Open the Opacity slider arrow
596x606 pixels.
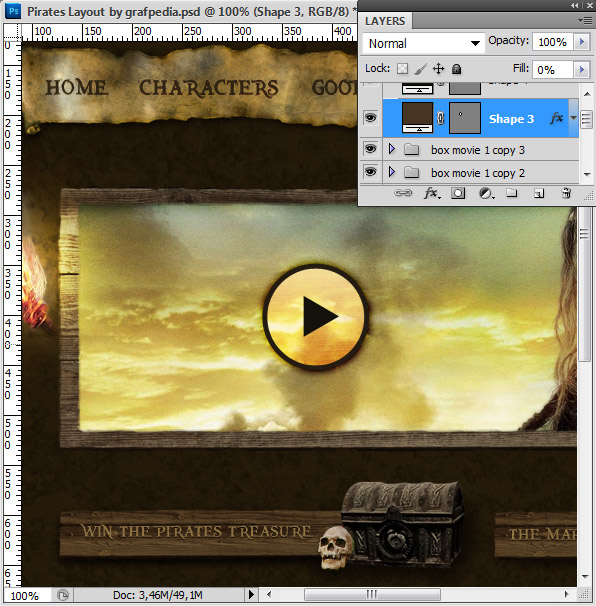tap(582, 42)
